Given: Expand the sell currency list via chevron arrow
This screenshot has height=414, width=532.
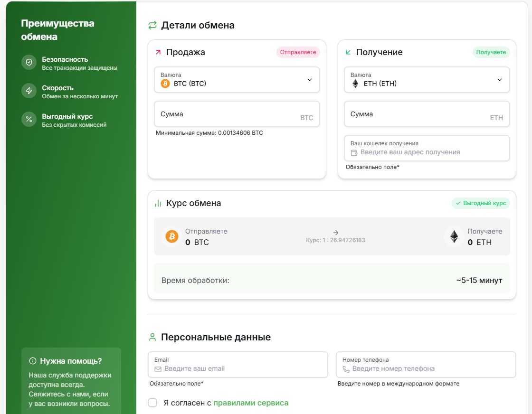Looking at the screenshot, I should coord(310,80).
